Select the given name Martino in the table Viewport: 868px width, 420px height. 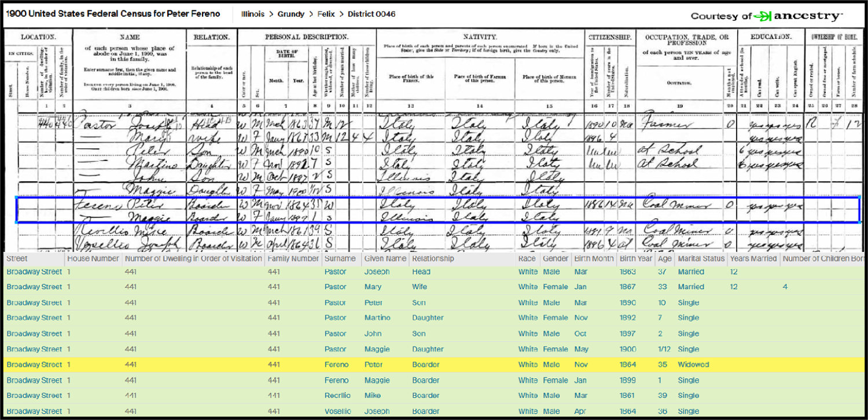coord(377,317)
